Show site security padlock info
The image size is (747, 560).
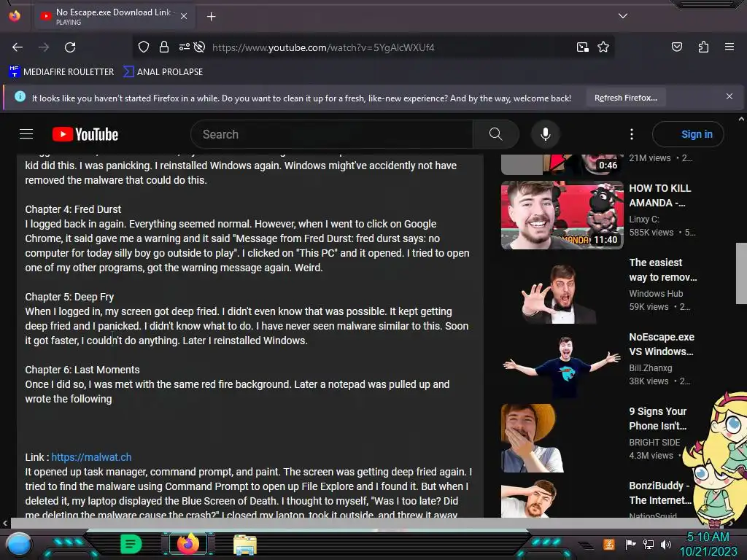(x=164, y=47)
